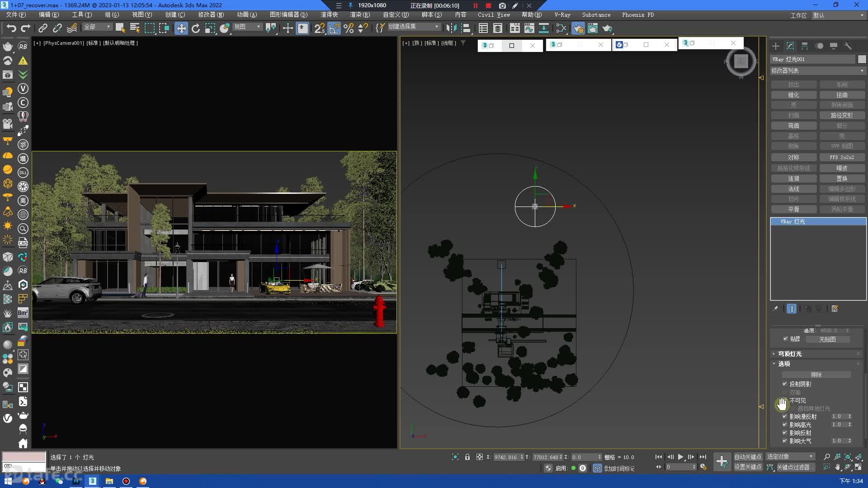This screenshot has height=488, width=868.
Task: Open Render Setup teapot icon
Action: (578, 28)
